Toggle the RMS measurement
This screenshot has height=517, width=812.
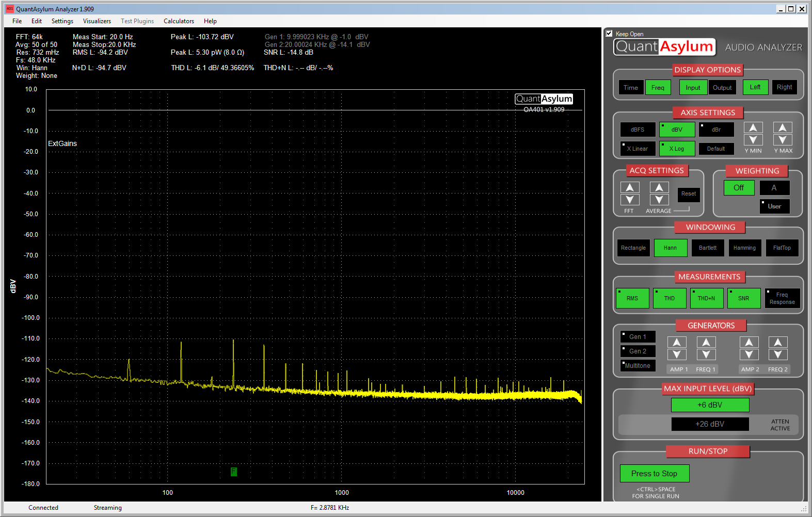pos(632,298)
